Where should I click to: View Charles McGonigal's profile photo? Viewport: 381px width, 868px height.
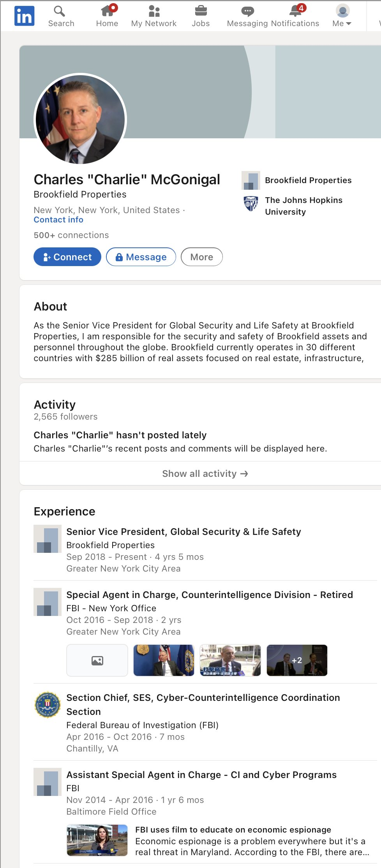80,120
